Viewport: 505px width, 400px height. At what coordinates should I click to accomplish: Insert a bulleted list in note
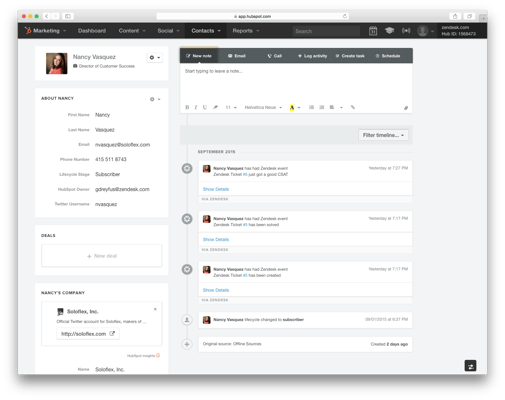click(x=311, y=107)
